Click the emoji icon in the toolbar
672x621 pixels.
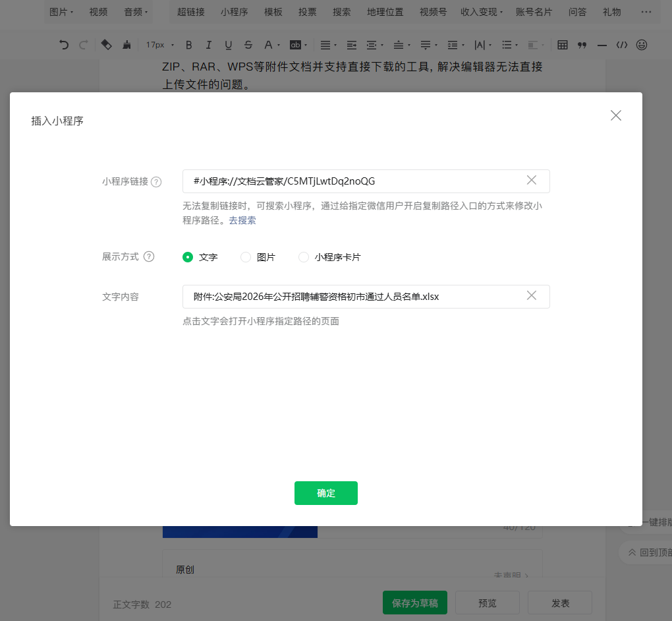tap(641, 45)
